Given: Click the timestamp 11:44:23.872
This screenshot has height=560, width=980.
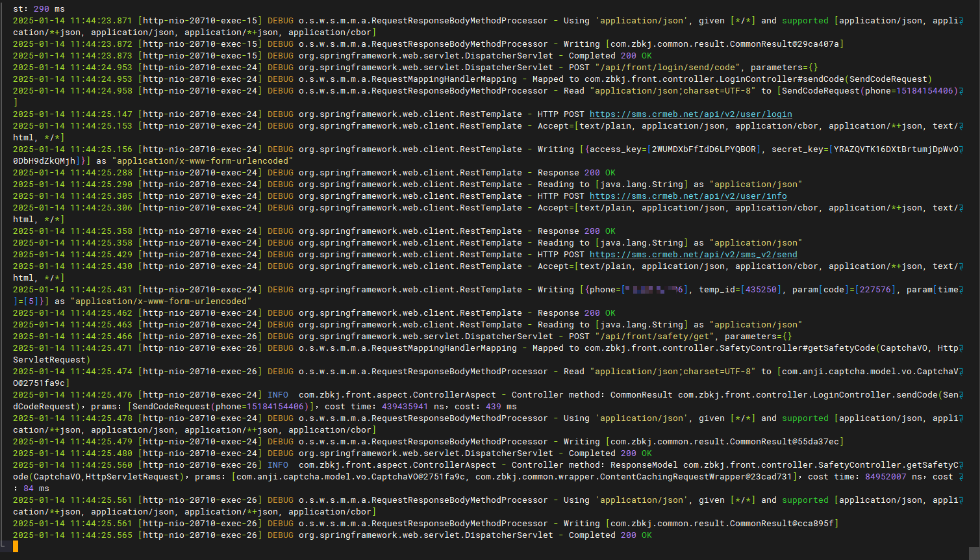Looking at the screenshot, I should coord(101,44).
